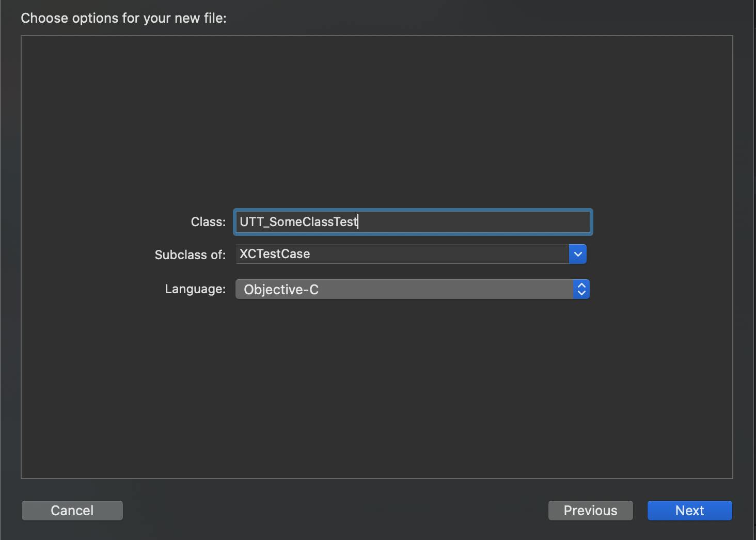The height and width of the screenshot is (540, 756).
Task: Click the Language label
Action: [x=195, y=289]
